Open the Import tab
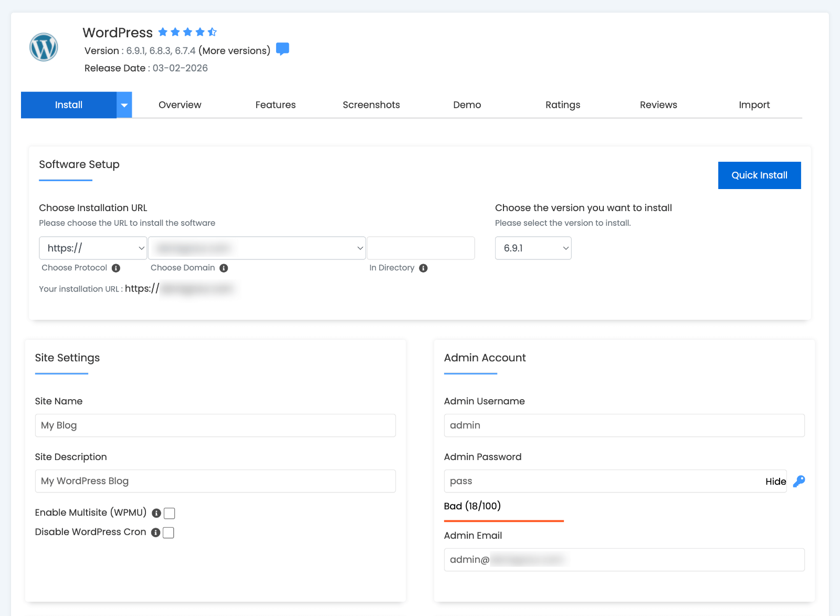Screen dimensions: 840x616 point(754,105)
